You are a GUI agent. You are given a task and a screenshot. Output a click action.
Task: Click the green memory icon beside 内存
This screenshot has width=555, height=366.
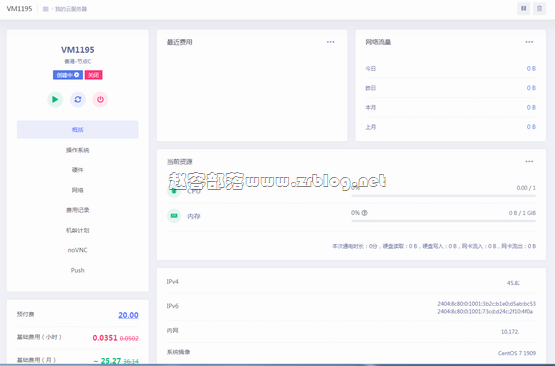pos(174,216)
